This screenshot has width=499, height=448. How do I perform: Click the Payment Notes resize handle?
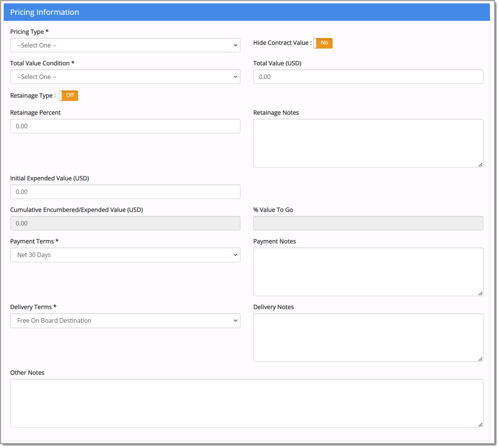coord(480,293)
